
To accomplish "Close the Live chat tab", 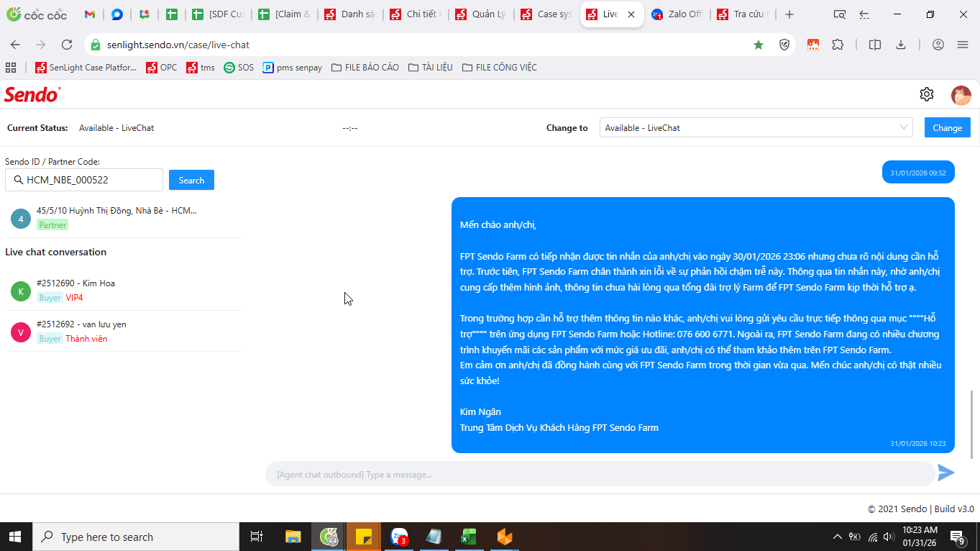I will [x=631, y=14].
